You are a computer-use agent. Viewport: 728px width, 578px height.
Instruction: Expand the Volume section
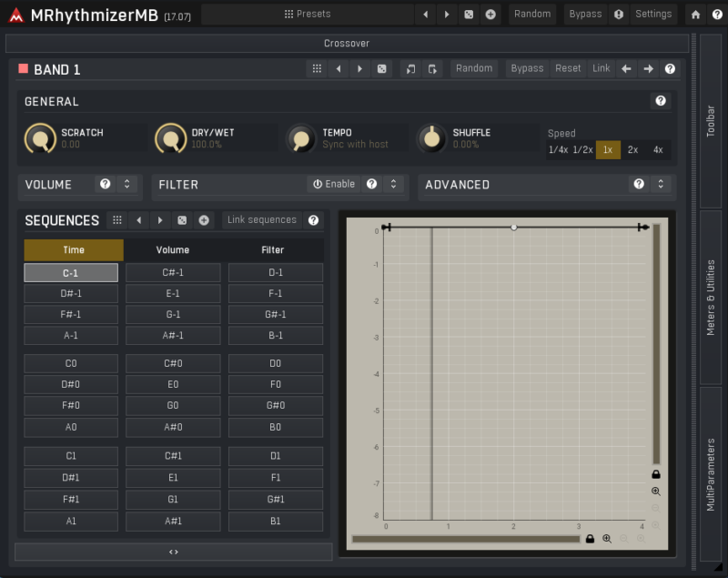(x=126, y=184)
